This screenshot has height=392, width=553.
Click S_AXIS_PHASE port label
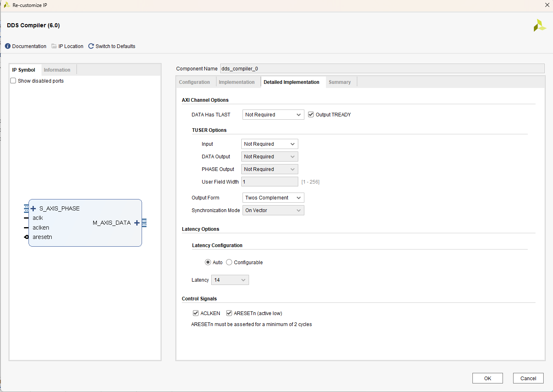click(59, 209)
